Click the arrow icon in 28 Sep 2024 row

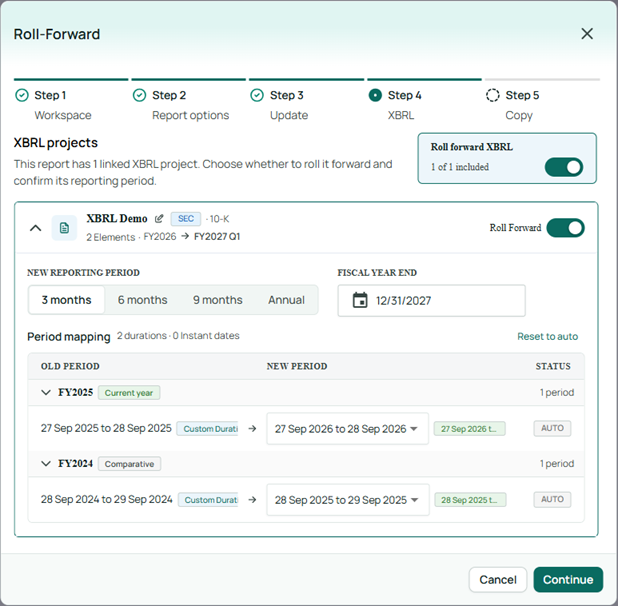tap(252, 500)
